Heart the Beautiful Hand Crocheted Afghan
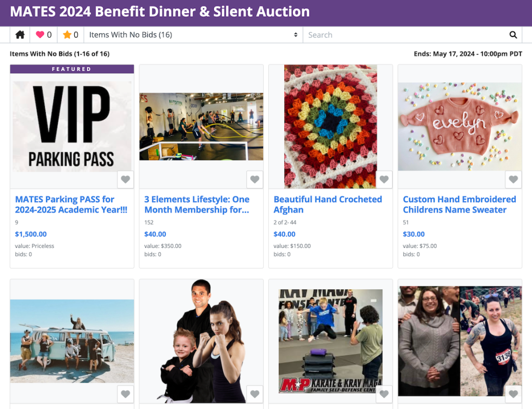The height and width of the screenshot is (409, 532). pyautogui.click(x=384, y=180)
